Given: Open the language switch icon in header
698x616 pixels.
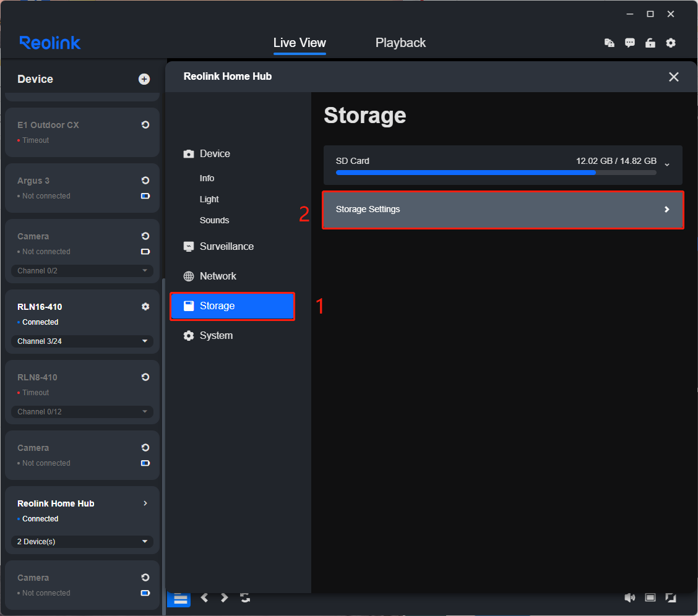Looking at the screenshot, I should tap(609, 43).
